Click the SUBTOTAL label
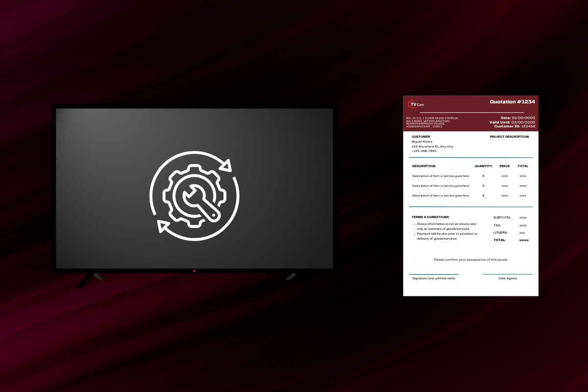 click(502, 218)
